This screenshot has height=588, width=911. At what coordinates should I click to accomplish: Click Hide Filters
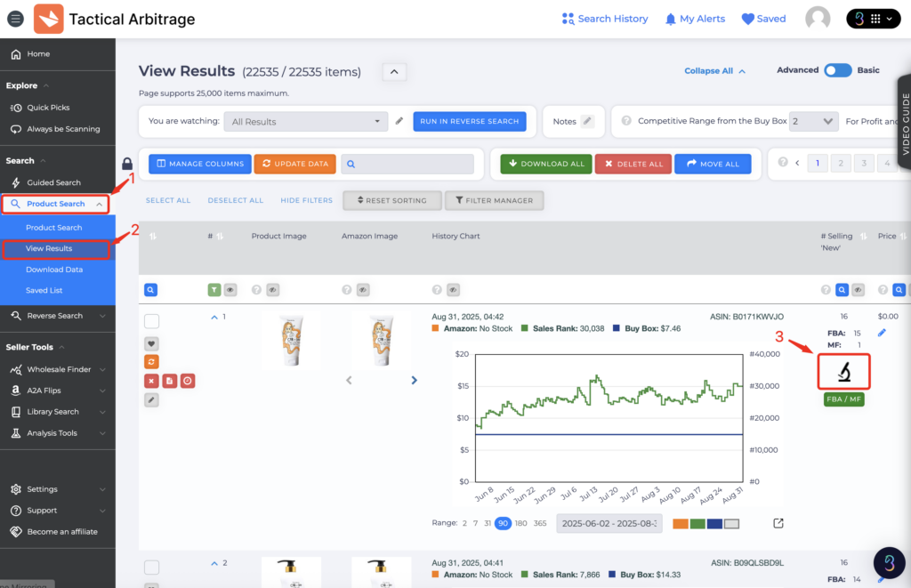coord(307,200)
